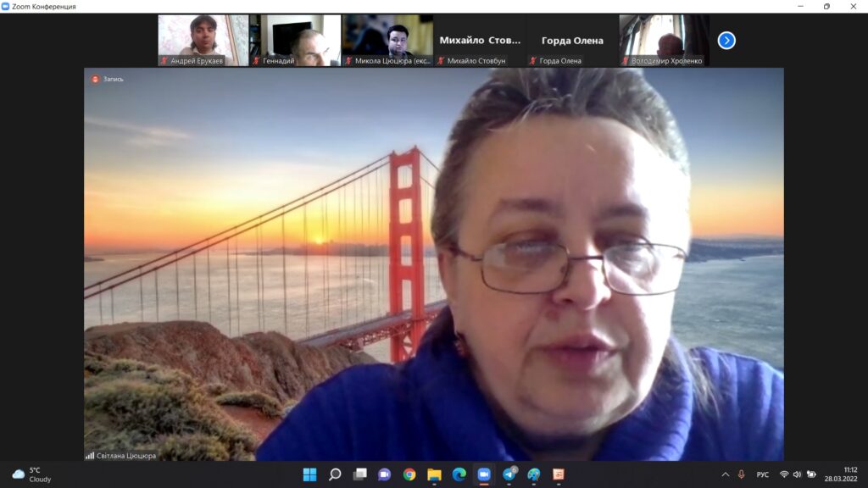Select Геннадий participant video thumbnail

click(x=295, y=41)
